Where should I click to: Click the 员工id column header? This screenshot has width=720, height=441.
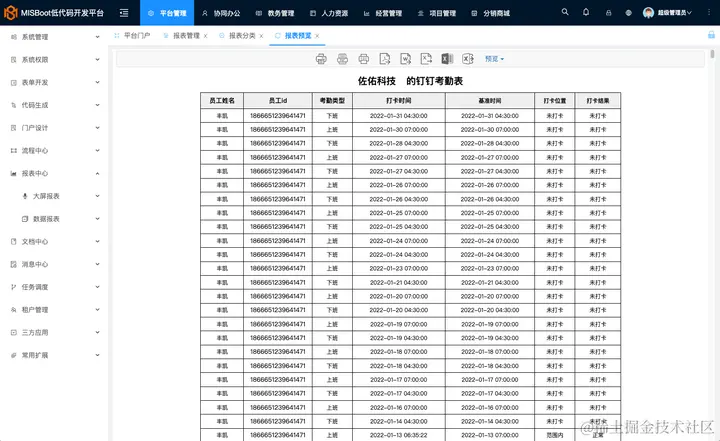click(278, 100)
